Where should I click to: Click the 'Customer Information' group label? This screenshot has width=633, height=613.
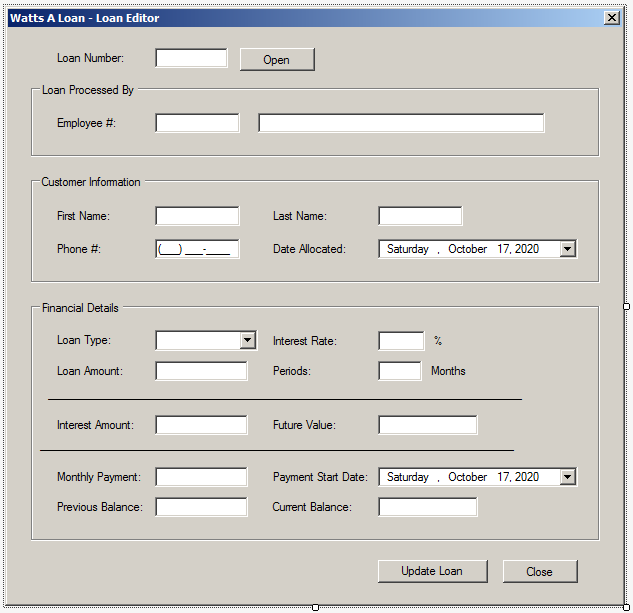pos(91,182)
